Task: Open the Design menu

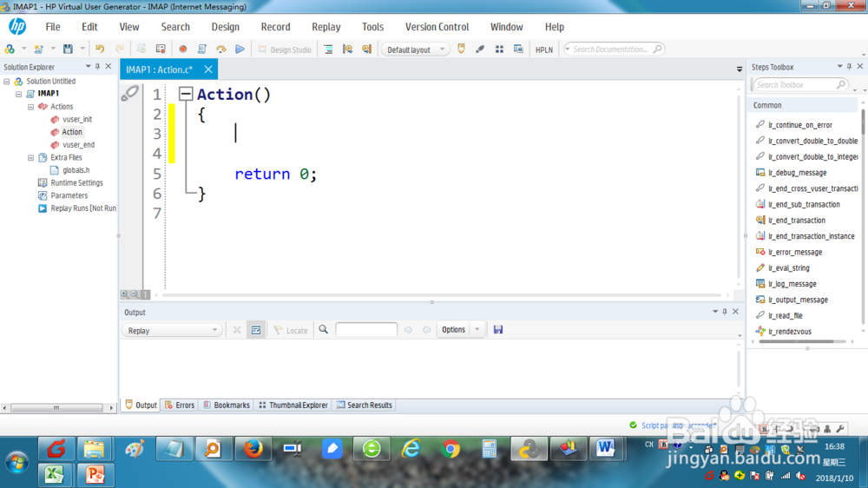Action: tap(226, 27)
